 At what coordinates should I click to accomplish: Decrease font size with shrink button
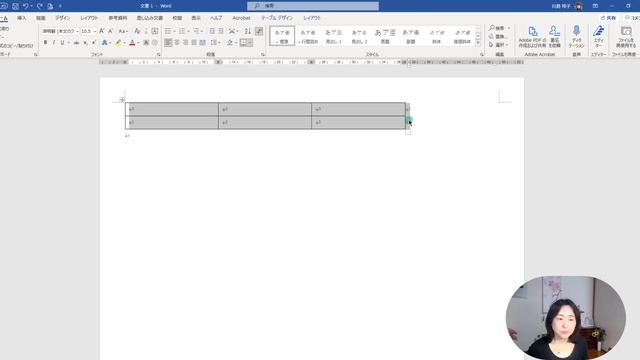(x=110, y=31)
